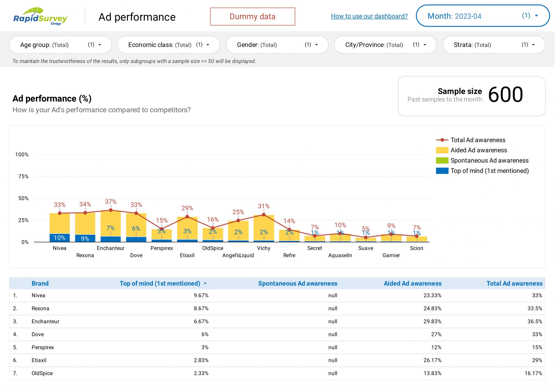Viewport: 555px width, 392px height.
Task: Click Nivea's blue top-of-mind bar segment
Action: click(x=60, y=238)
